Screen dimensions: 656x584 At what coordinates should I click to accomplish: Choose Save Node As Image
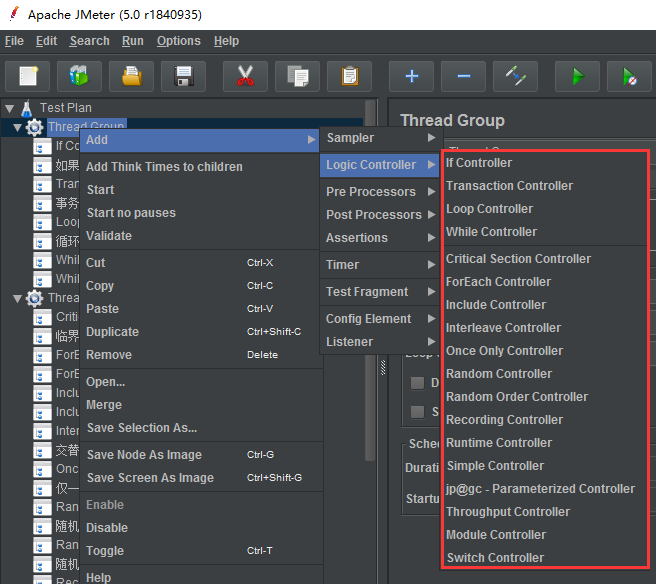point(200,455)
